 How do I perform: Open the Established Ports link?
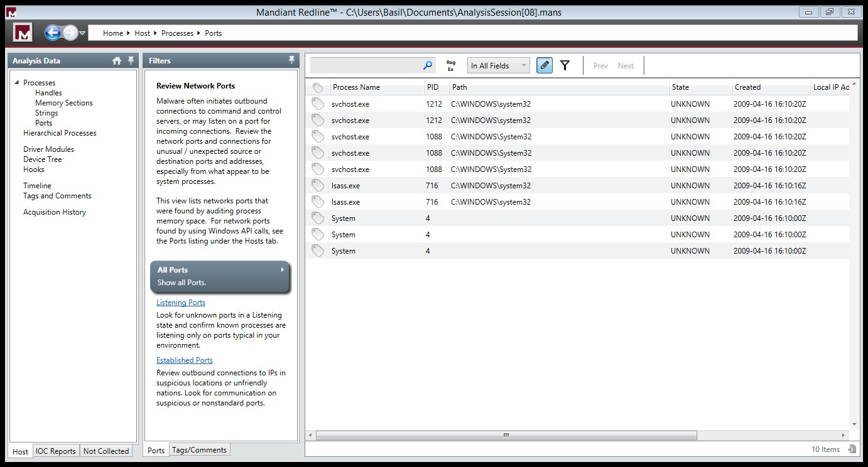click(x=185, y=360)
